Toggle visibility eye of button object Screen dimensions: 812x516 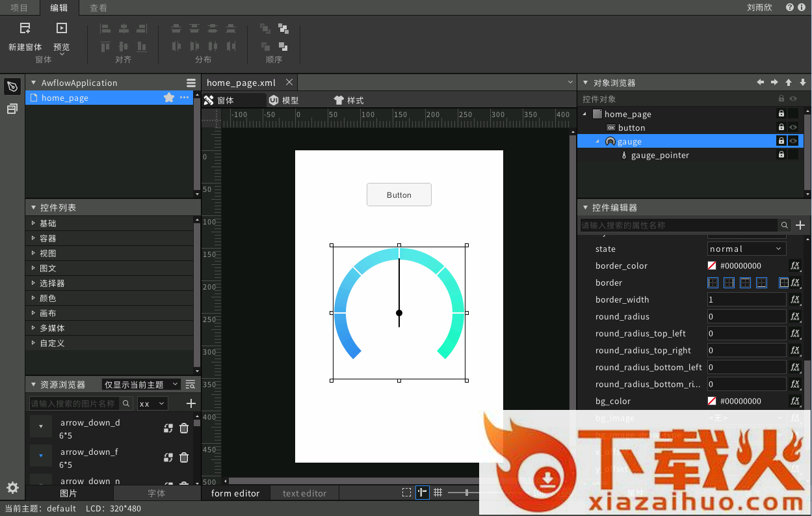(793, 128)
